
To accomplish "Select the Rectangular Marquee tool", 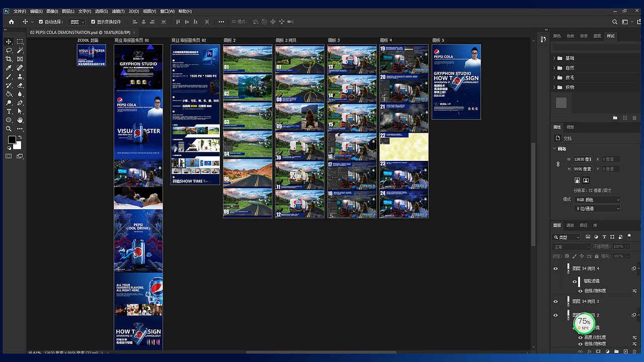I will coord(20,42).
